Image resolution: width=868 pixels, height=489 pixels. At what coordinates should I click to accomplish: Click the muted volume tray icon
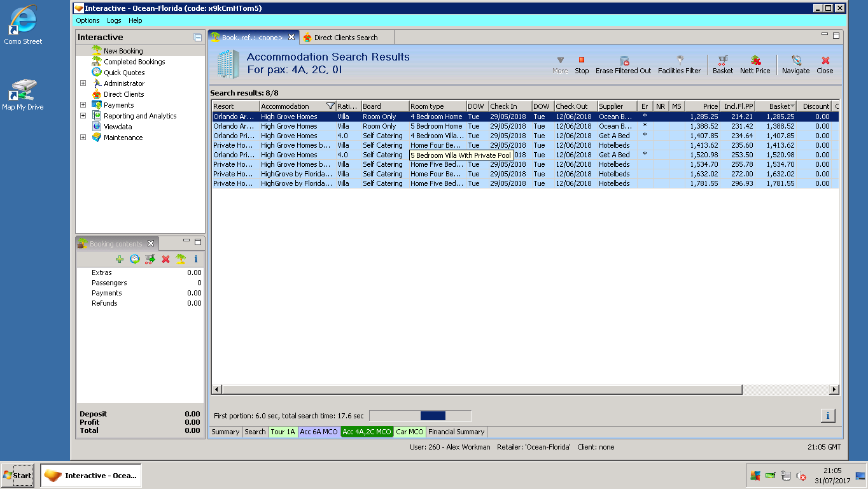[x=801, y=476]
